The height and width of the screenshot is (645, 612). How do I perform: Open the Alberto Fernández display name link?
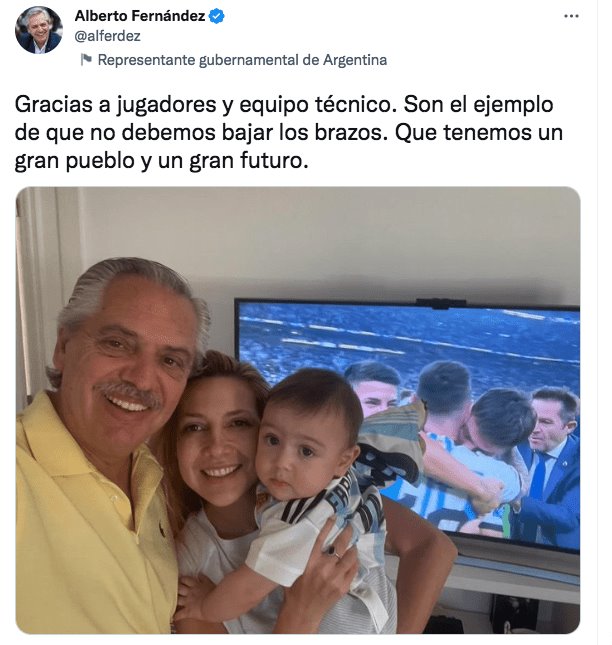(x=140, y=16)
